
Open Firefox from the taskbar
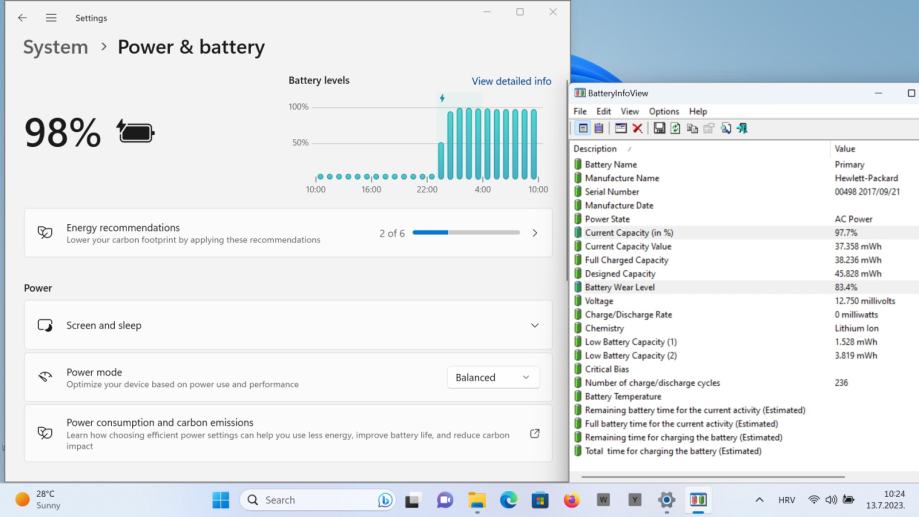[x=572, y=500]
